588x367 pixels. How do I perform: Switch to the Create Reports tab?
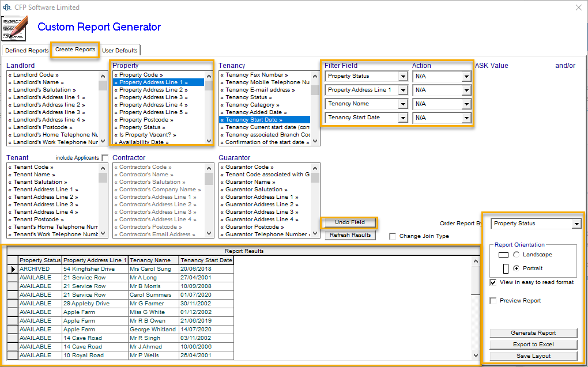tap(75, 50)
